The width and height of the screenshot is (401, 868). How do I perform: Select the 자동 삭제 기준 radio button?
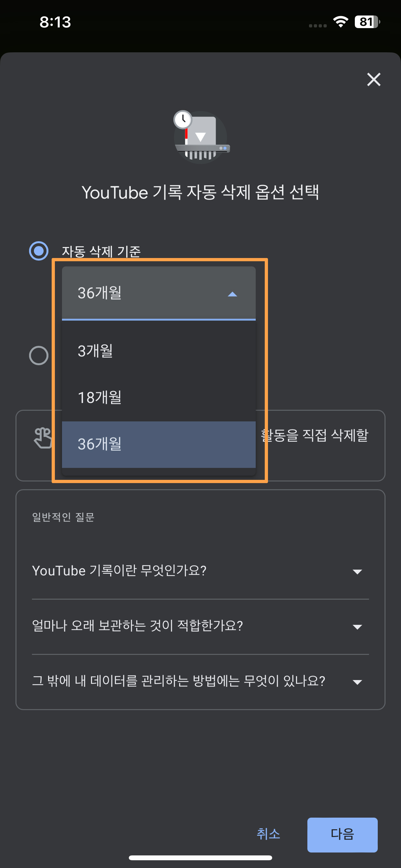[x=39, y=251]
